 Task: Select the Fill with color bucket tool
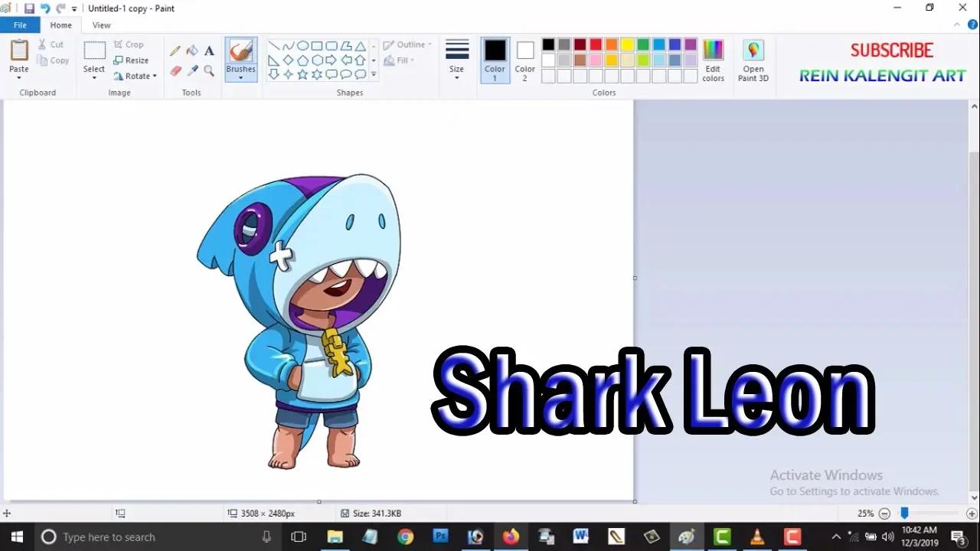[x=192, y=51]
